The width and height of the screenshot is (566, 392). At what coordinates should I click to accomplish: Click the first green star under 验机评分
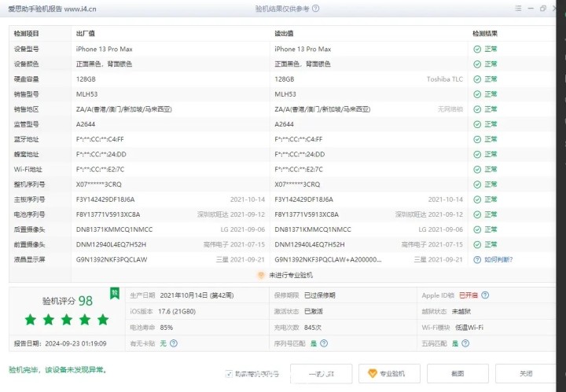pos(31,320)
